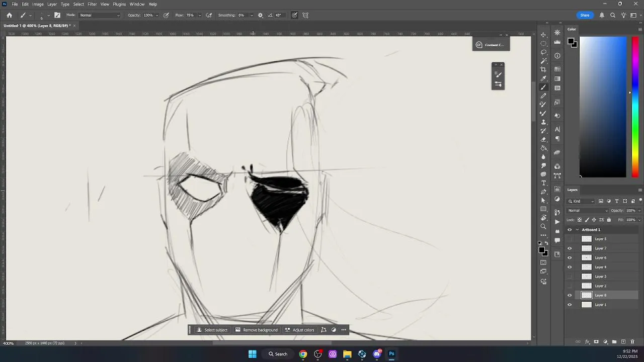Image resolution: width=644 pixels, height=362 pixels.
Task: Open brush settings panel from options bar
Action: [57, 15]
